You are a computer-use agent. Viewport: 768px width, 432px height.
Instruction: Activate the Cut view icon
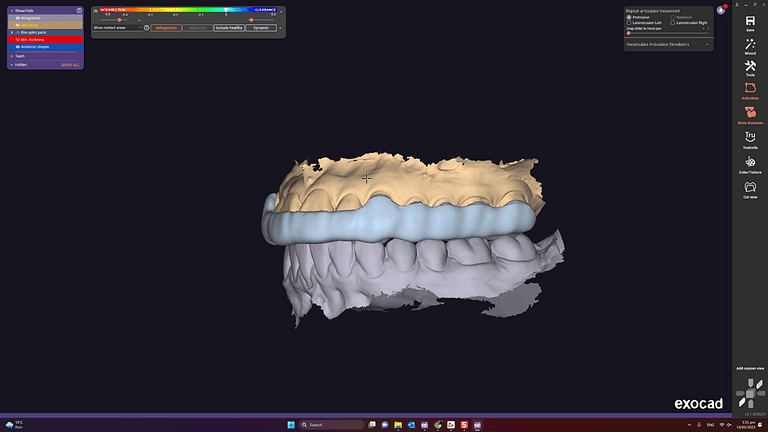pos(749,188)
